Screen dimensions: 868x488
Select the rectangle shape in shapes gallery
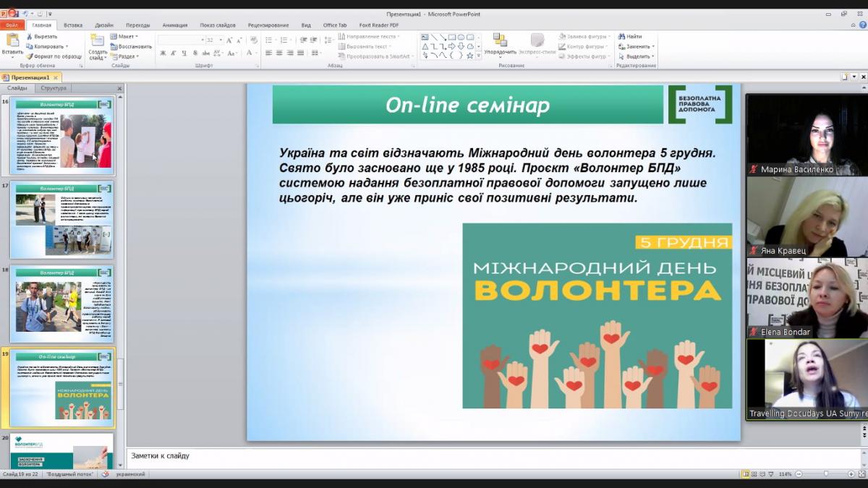452,37
